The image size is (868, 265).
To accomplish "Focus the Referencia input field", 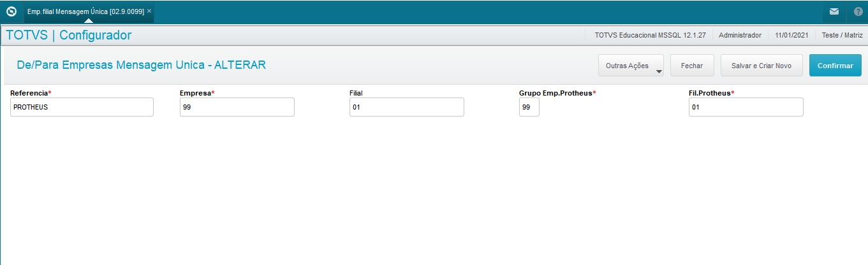I will pos(82,107).
